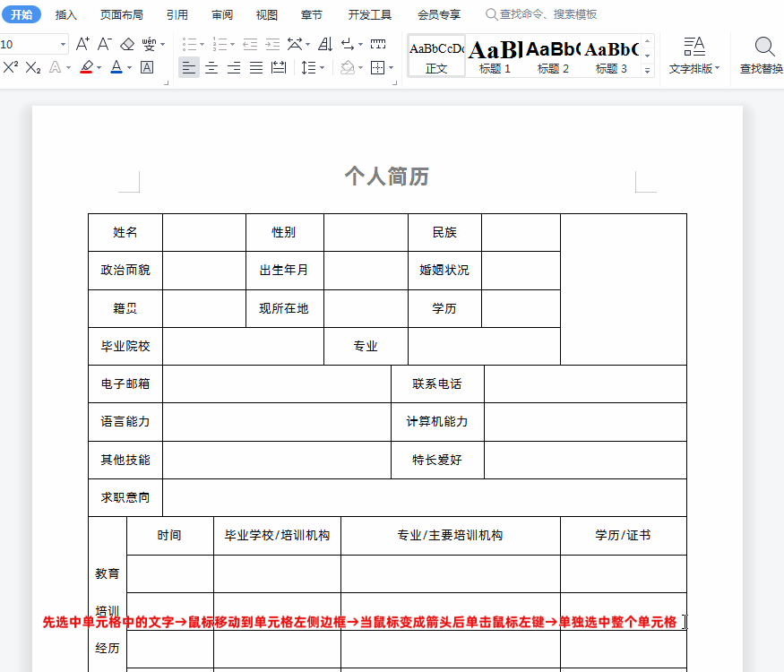Click the text effects outlined A icon
784x672 pixels.
[55, 67]
